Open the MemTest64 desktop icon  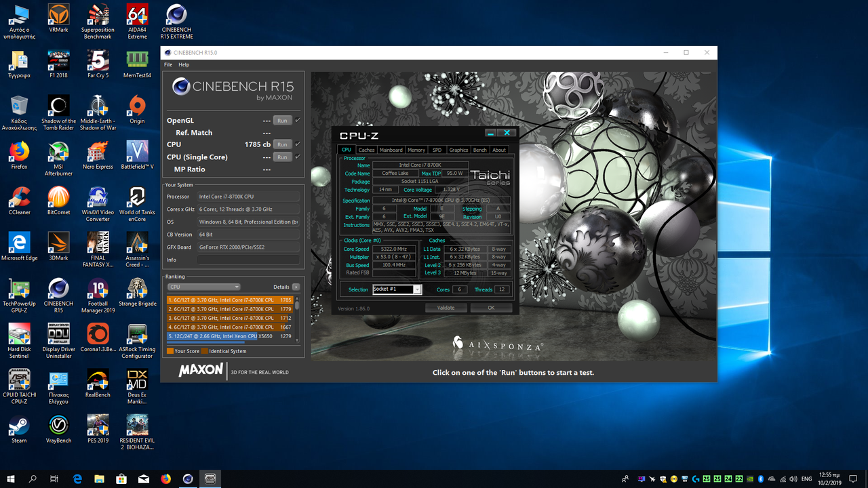coord(137,64)
